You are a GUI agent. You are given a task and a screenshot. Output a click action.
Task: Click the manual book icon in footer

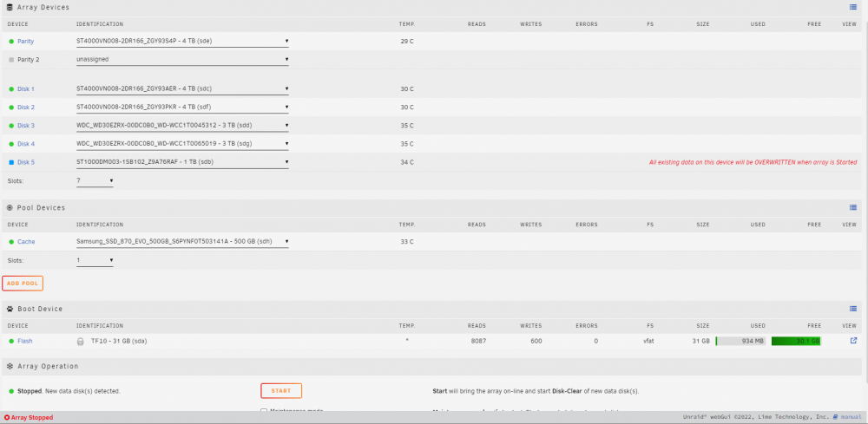tap(835, 417)
